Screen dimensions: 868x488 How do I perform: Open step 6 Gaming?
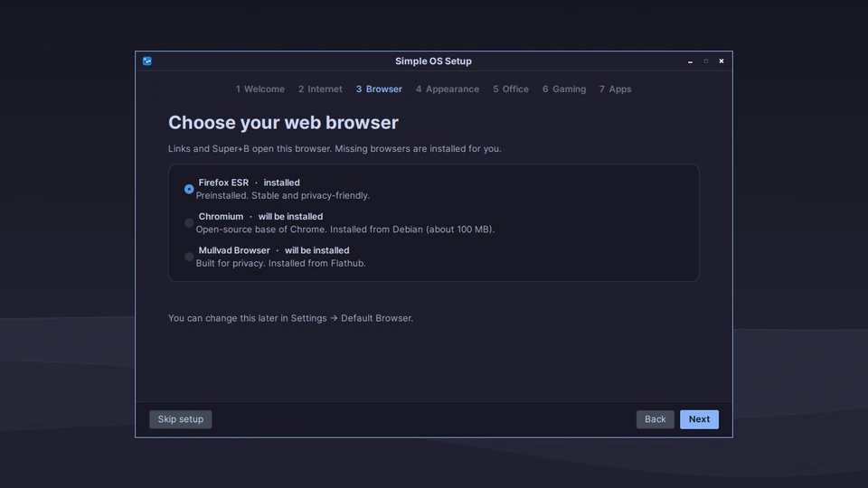pyautogui.click(x=564, y=89)
